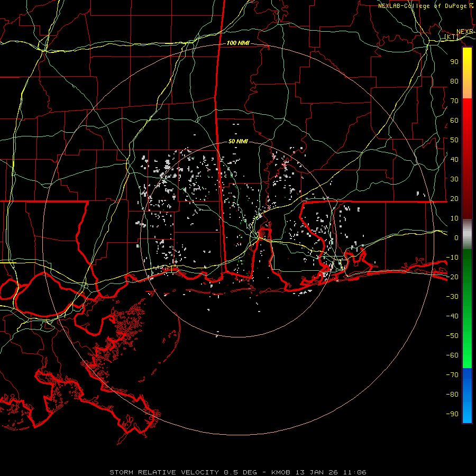Click the -80 value on velocity scale

[x=452, y=395]
